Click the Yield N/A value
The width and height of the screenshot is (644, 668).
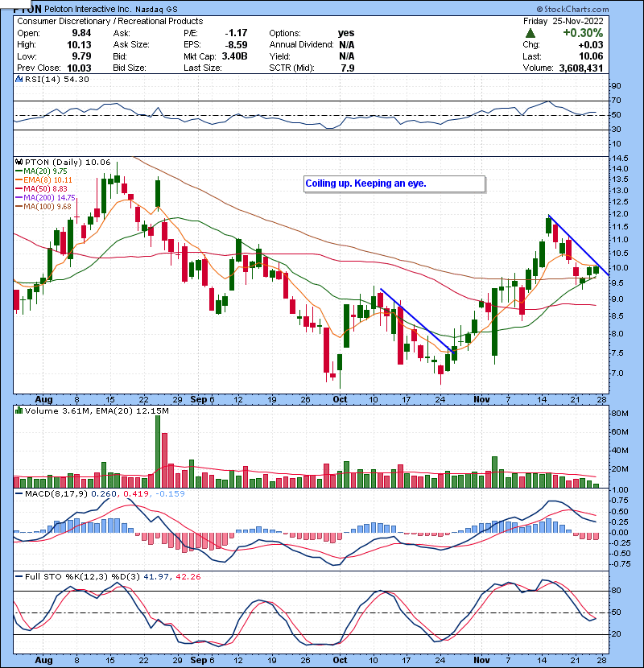pos(347,56)
